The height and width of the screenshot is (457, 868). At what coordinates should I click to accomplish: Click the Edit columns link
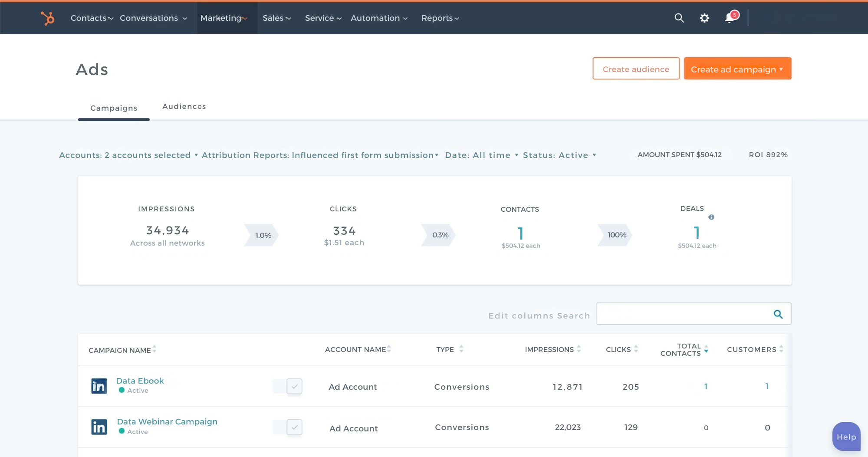tap(521, 316)
